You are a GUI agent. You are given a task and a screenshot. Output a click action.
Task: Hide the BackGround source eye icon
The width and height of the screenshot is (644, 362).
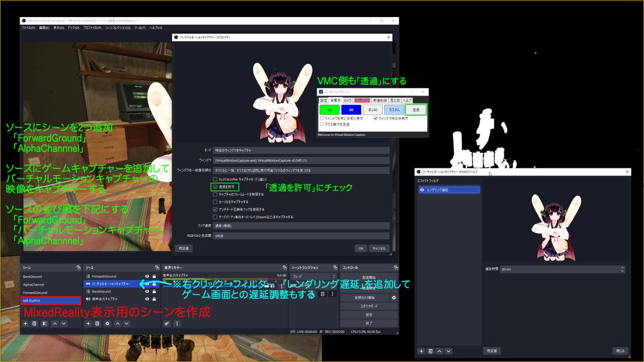pyautogui.click(x=147, y=291)
